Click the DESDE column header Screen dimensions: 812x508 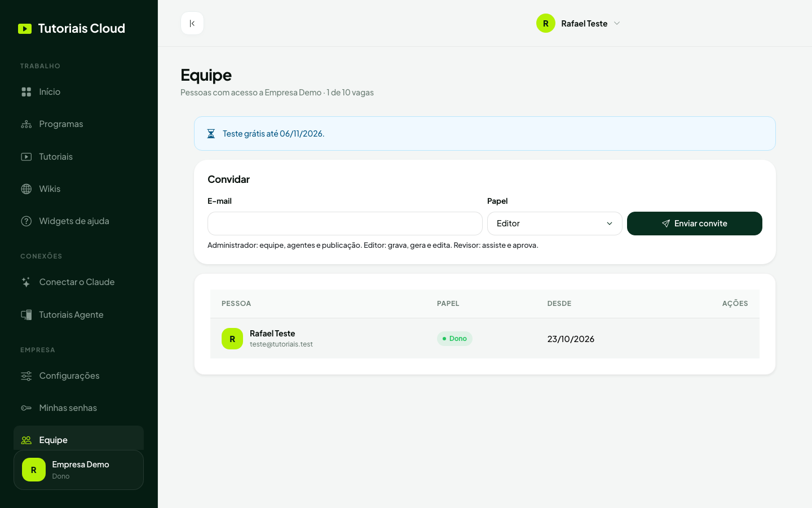tap(559, 304)
